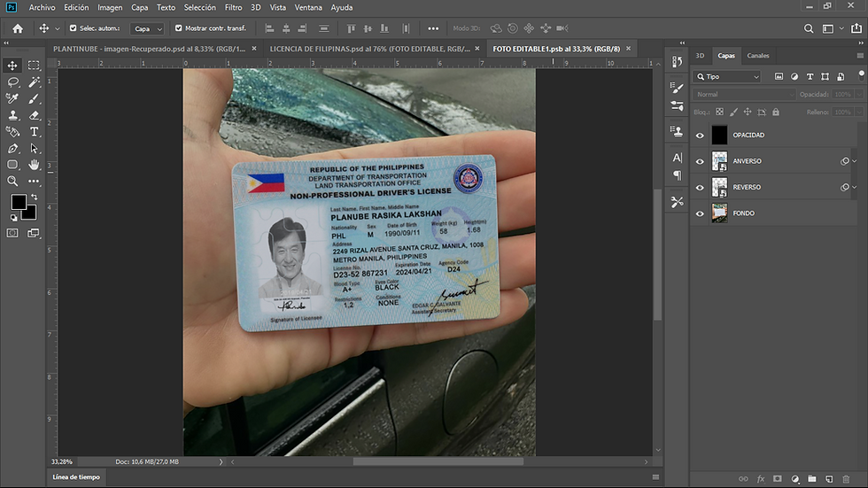Add a layer mask icon
The height and width of the screenshot is (488, 868).
coord(778,478)
